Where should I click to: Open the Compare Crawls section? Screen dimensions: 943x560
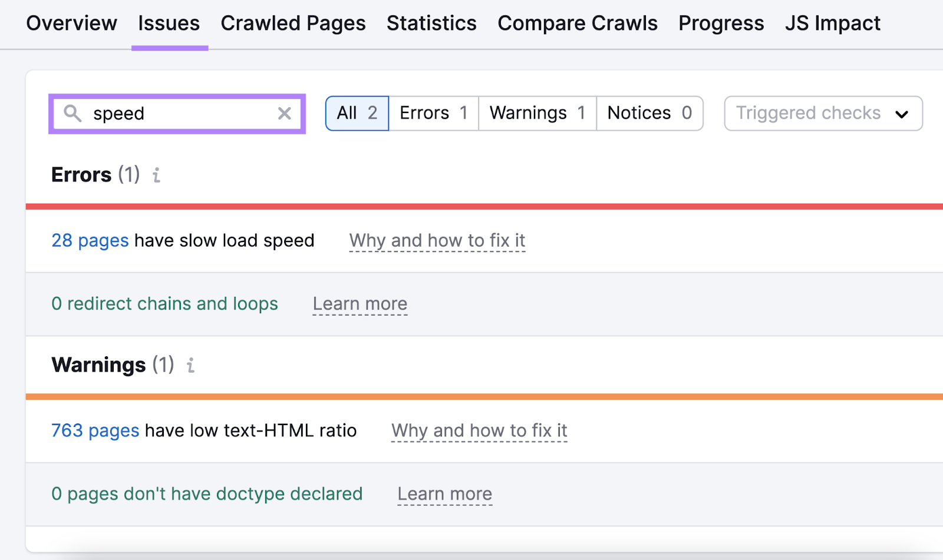click(x=577, y=24)
